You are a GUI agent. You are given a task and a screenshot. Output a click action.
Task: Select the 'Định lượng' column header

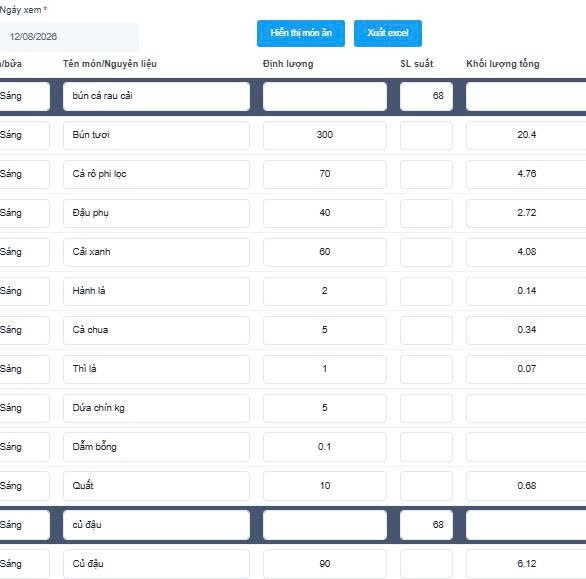tap(288, 64)
